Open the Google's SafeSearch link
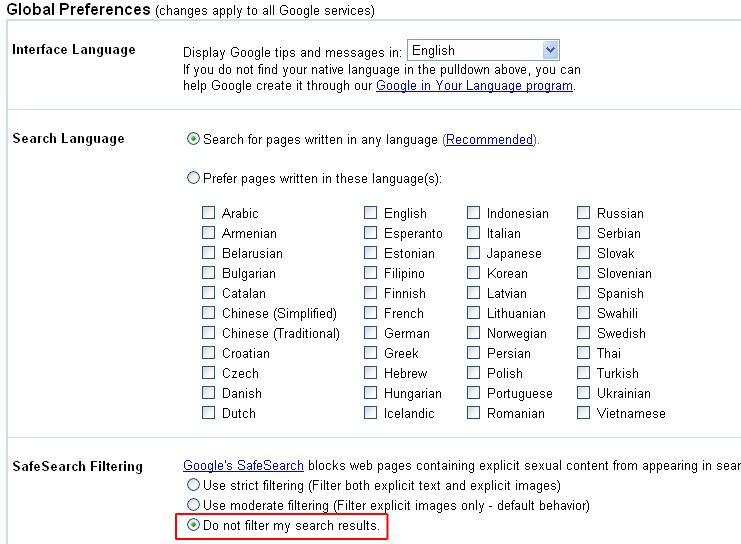 [243, 466]
